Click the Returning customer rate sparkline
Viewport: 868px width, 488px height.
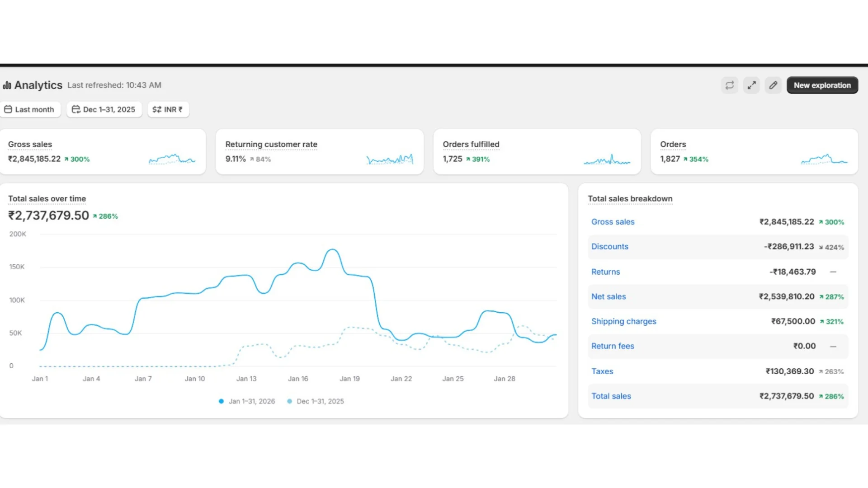(x=390, y=159)
